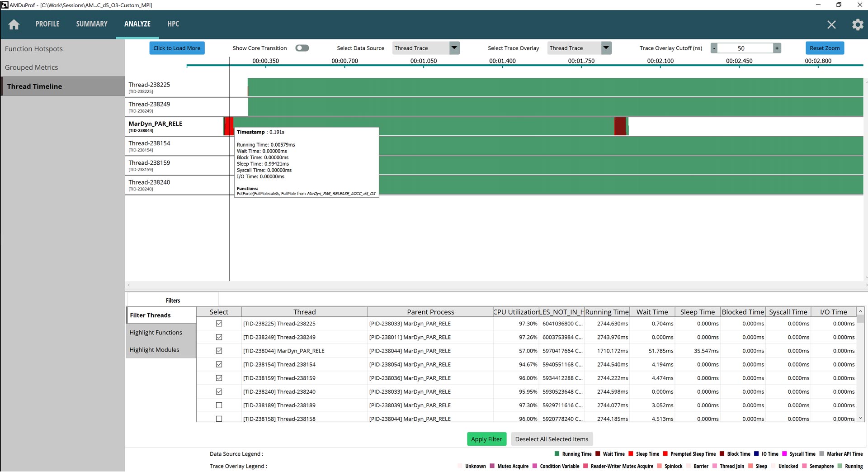Viewport: 868px width, 472px height.
Task: Open the Select Data Source dropdown
Action: (x=426, y=48)
